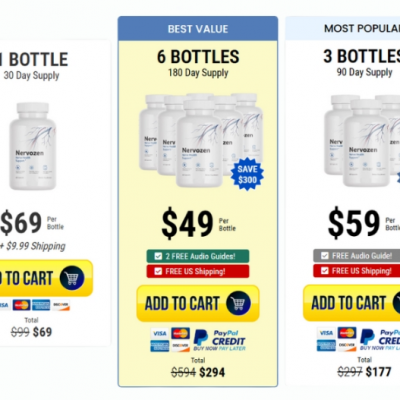Click the PayPal Credit logo under 6 Bottles
This screenshot has height=400, width=400.
click(x=220, y=340)
